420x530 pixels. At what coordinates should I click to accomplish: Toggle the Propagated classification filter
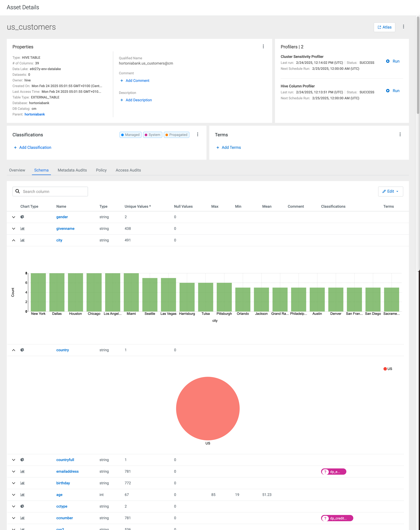pyautogui.click(x=176, y=135)
